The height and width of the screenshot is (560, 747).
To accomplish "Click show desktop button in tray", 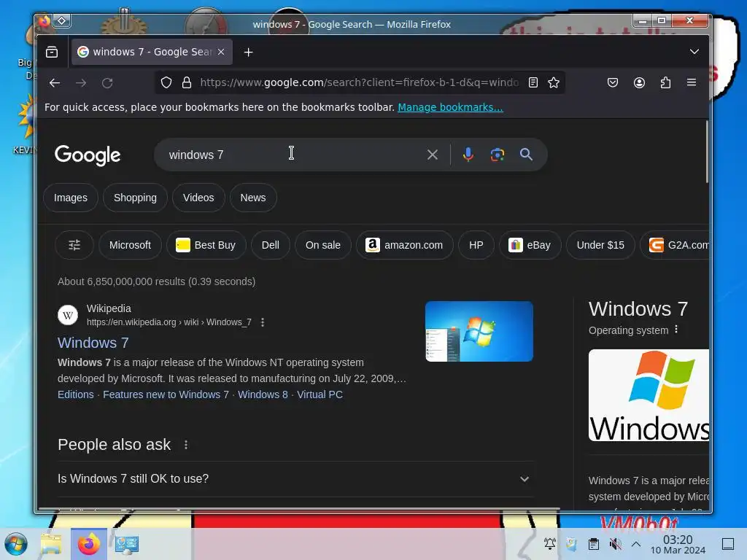I will tap(728, 544).
